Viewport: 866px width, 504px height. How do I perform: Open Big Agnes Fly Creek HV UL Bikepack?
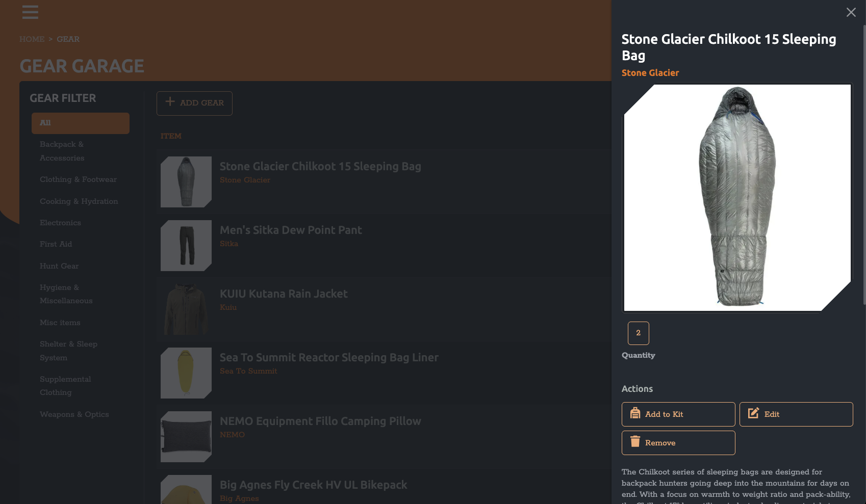pos(313,485)
